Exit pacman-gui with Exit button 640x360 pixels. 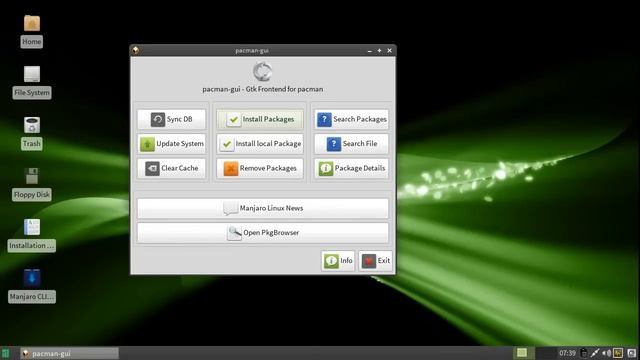(x=376, y=260)
